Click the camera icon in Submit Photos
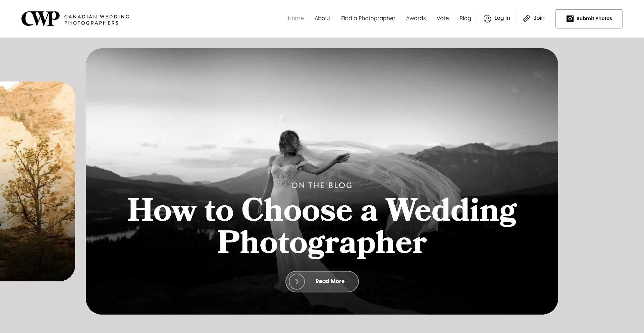Viewport: 644px width, 333px height. tap(570, 19)
